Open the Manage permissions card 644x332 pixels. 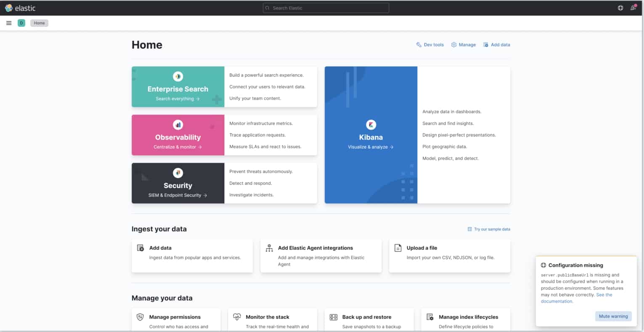coord(176,319)
